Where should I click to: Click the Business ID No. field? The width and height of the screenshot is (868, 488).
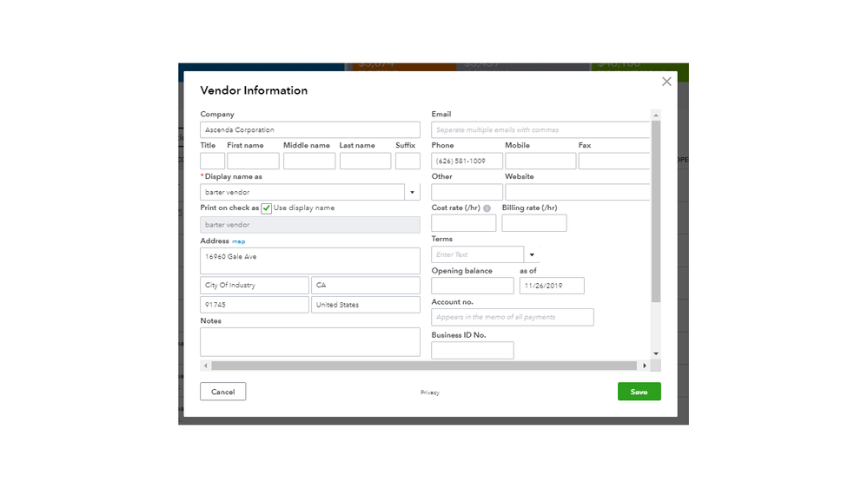(x=472, y=350)
